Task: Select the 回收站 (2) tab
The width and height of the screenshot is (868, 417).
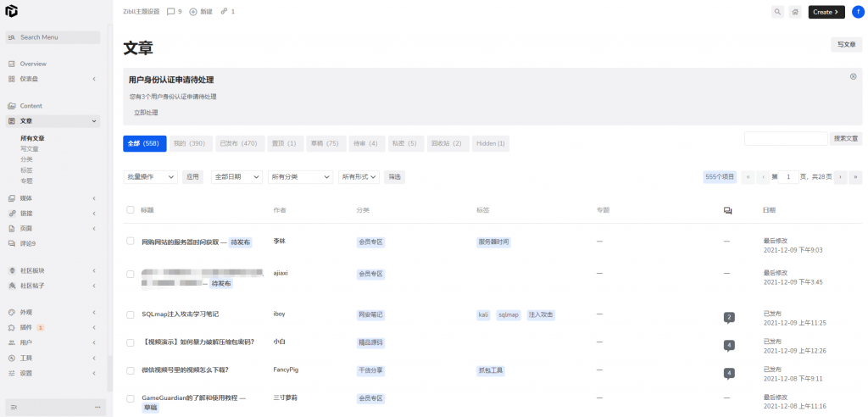Action: (x=448, y=143)
